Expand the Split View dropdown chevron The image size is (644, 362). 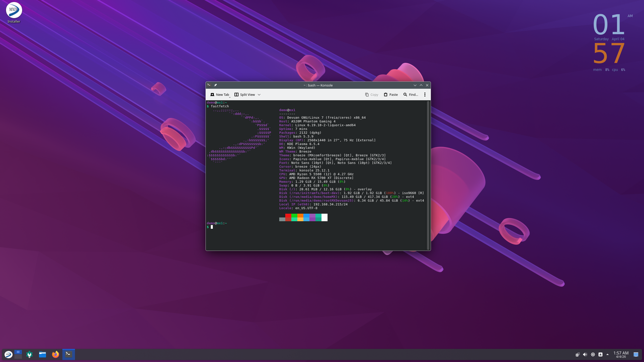(x=259, y=95)
